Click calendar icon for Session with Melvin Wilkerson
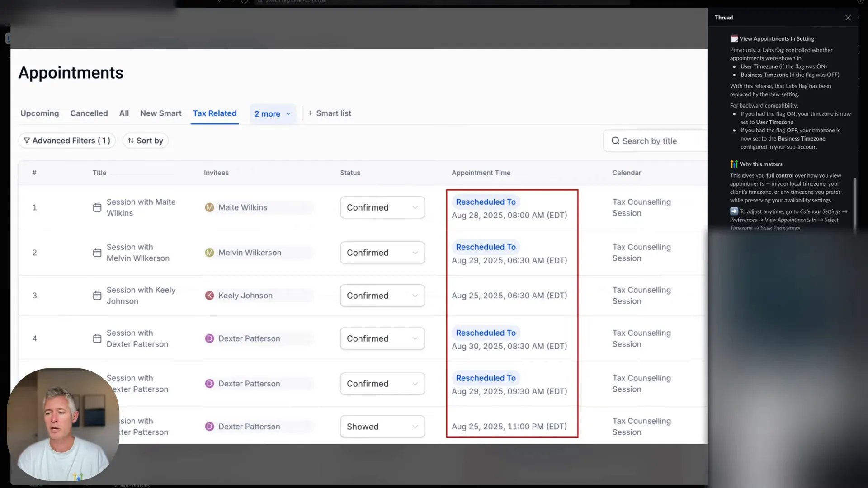The height and width of the screenshot is (488, 868). click(97, 253)
